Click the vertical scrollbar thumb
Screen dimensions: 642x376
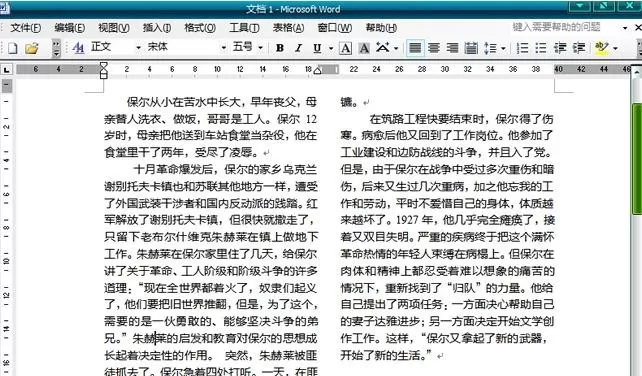click(637, 159)
